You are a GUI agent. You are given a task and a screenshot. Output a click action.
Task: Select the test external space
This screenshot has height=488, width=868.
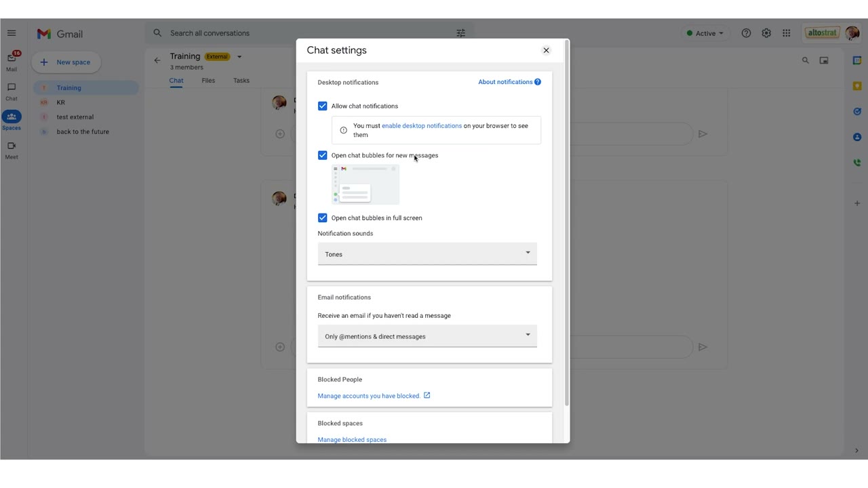point(85,117)
